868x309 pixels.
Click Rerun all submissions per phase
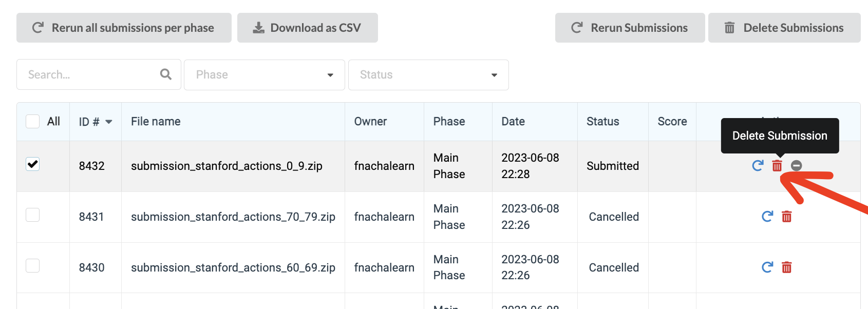pos(124,28)
